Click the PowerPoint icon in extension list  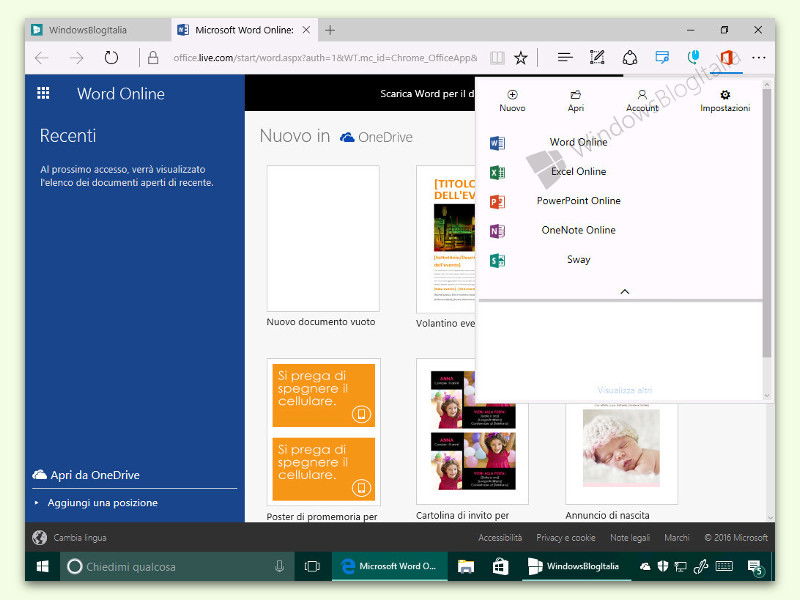click(x=497, y=202)
